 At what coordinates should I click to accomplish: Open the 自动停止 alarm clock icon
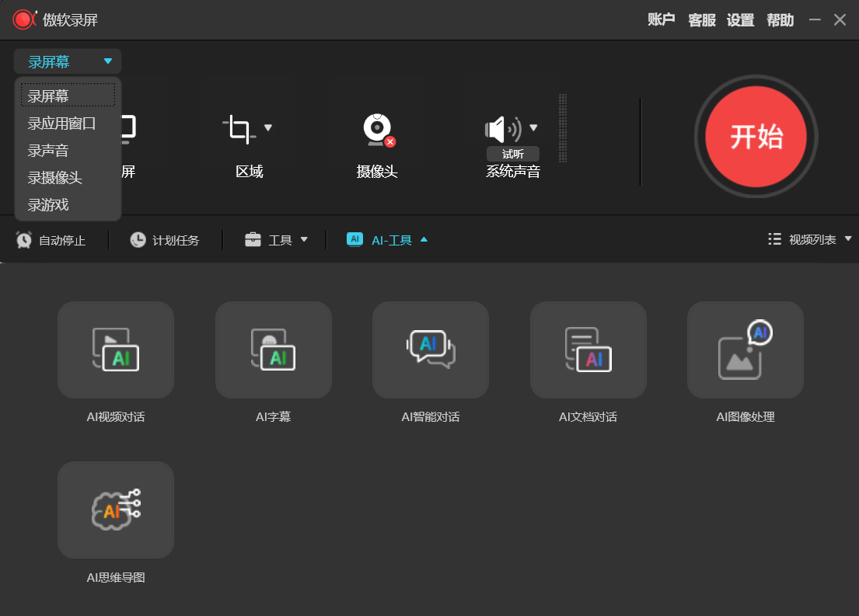23,240
